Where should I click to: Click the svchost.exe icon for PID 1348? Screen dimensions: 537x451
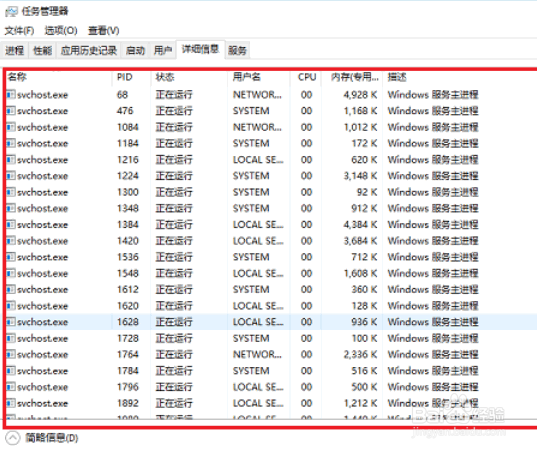point(11,208)
